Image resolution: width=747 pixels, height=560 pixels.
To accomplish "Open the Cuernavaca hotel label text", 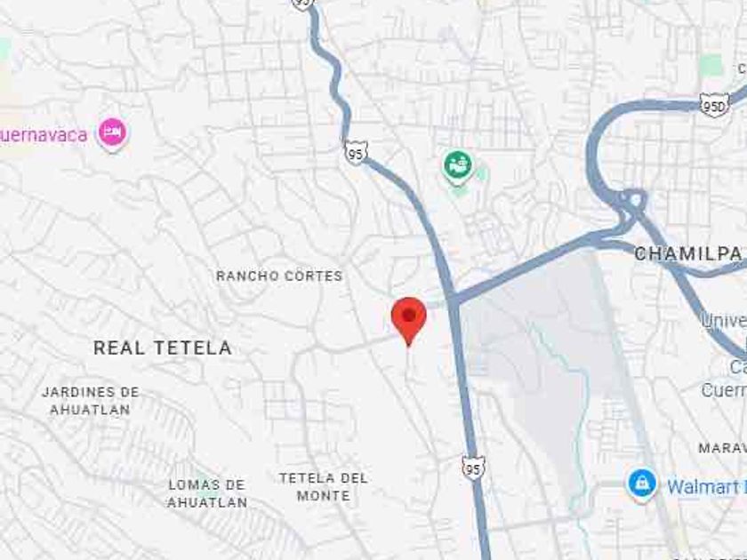I will pos(44,135).
